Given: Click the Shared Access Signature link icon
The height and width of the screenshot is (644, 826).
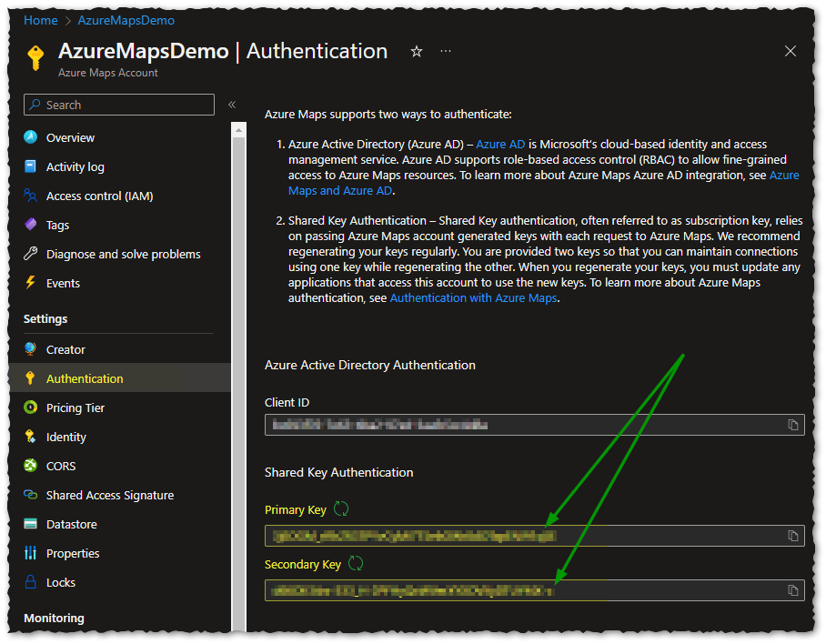Looking at the screenshot, I should pos(31,495).
